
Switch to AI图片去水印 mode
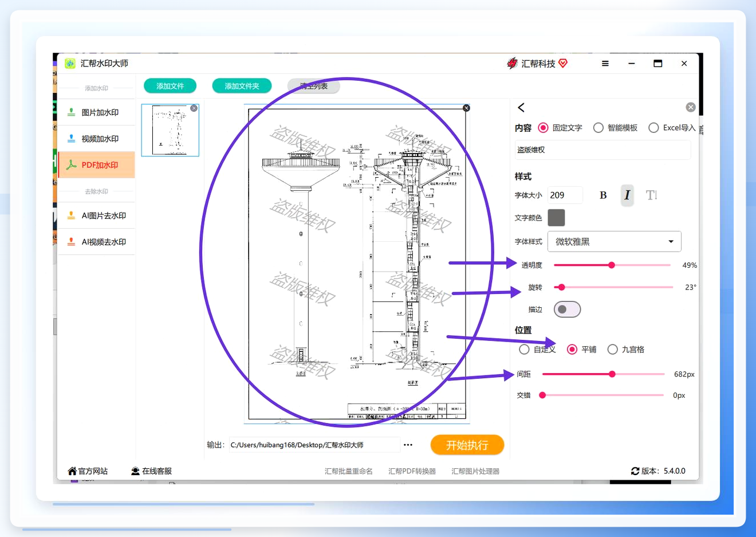(96, 215)
